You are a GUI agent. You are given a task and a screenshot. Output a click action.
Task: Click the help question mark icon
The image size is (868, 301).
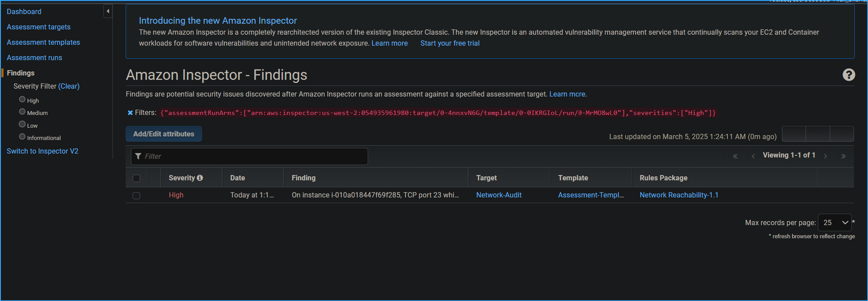coord(848,75)
